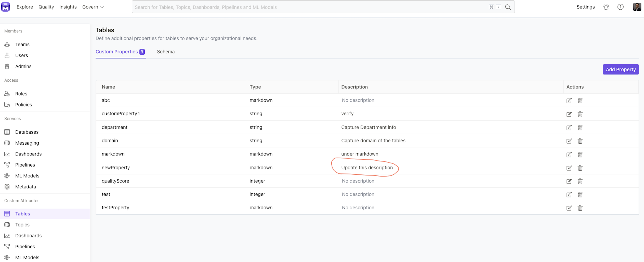
Task: Open Teams in the sidebar
Action: [22, 45]
